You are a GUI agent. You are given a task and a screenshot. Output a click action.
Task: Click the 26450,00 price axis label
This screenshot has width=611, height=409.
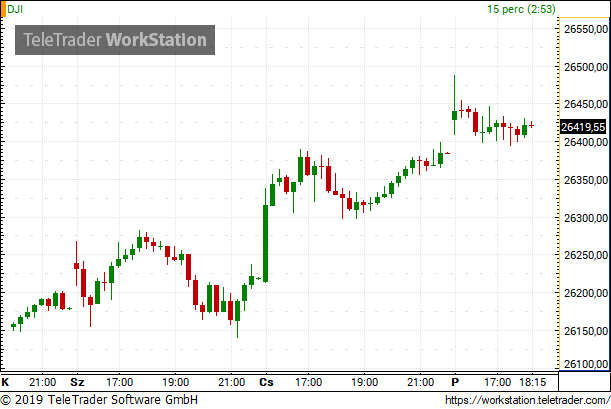tap(586, 104)
